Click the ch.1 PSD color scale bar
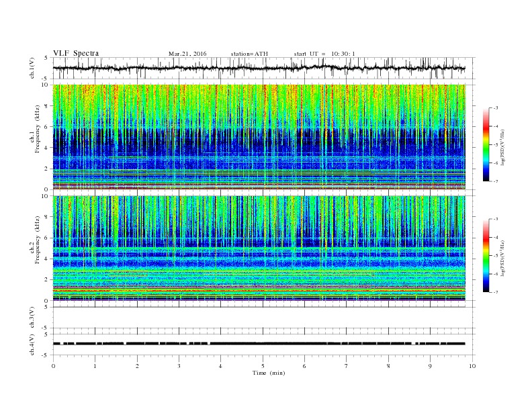The width and height of the screenshot is (532, 411). (x=486, y=144)
